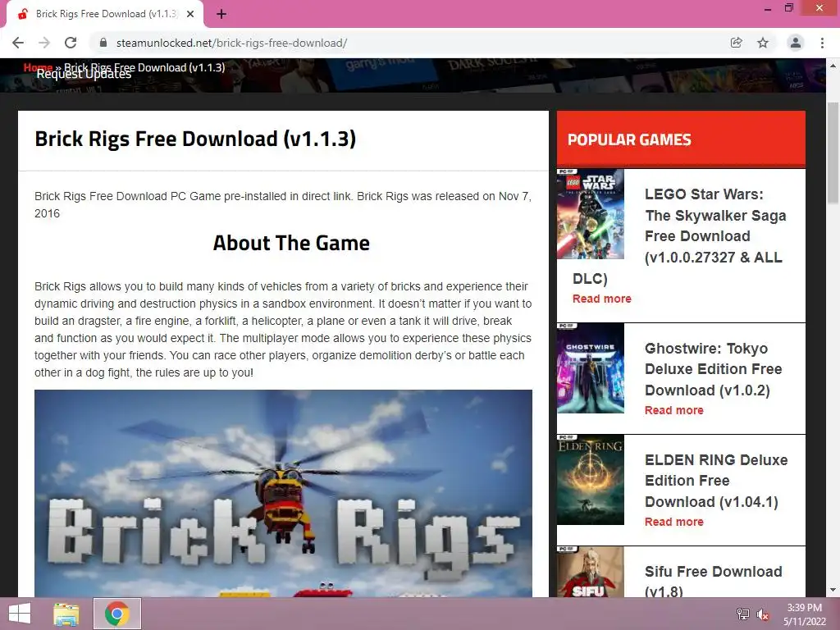Open Chrome profile avatar
This screenshot has height=630, width=840.
(796, 43)
